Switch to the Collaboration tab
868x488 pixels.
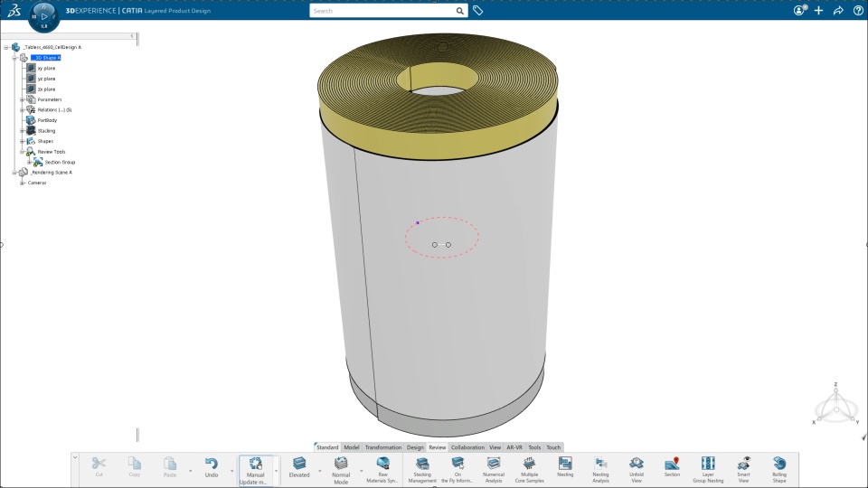point(467,447)
